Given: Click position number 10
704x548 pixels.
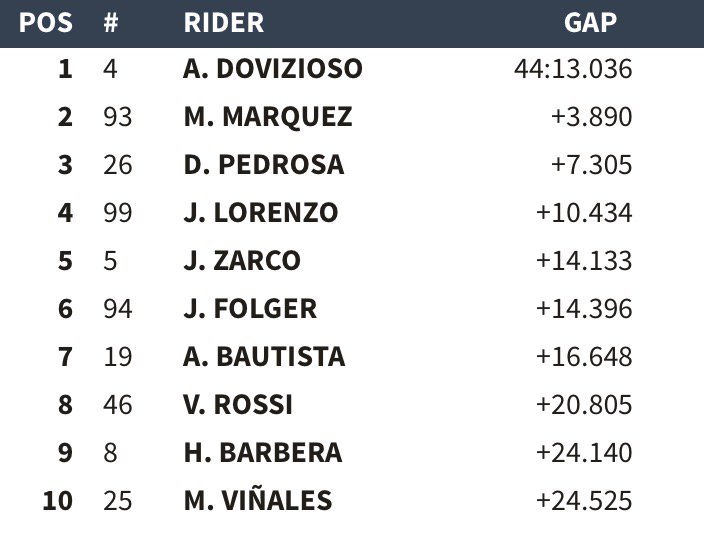Looking at the screenshot, I should pyautogui.click(x=58, y=500).
